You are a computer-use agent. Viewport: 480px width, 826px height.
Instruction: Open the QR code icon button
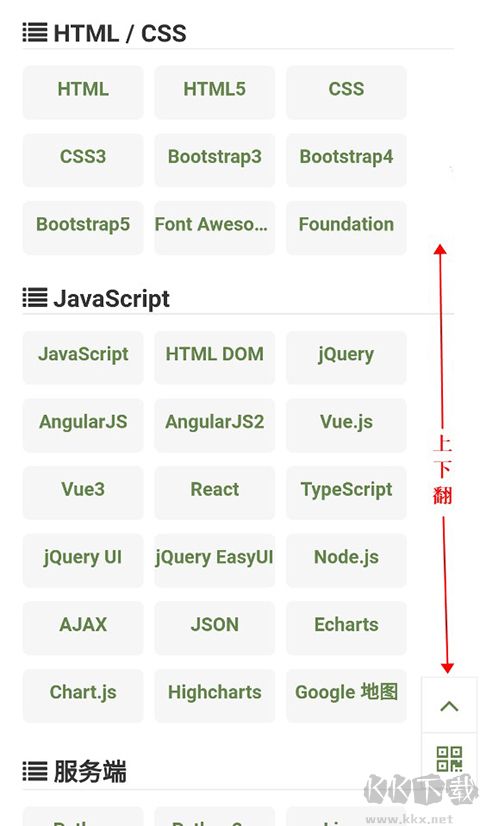[449, 759]
